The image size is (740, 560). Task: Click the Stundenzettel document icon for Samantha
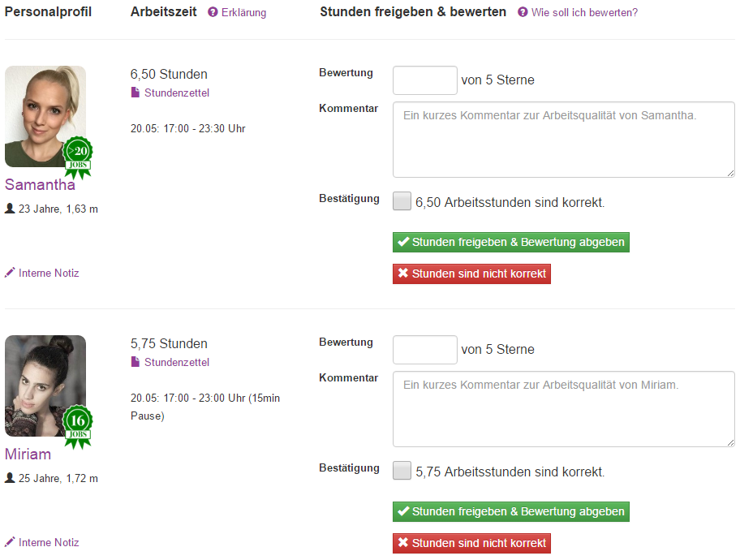pos(136,93)
